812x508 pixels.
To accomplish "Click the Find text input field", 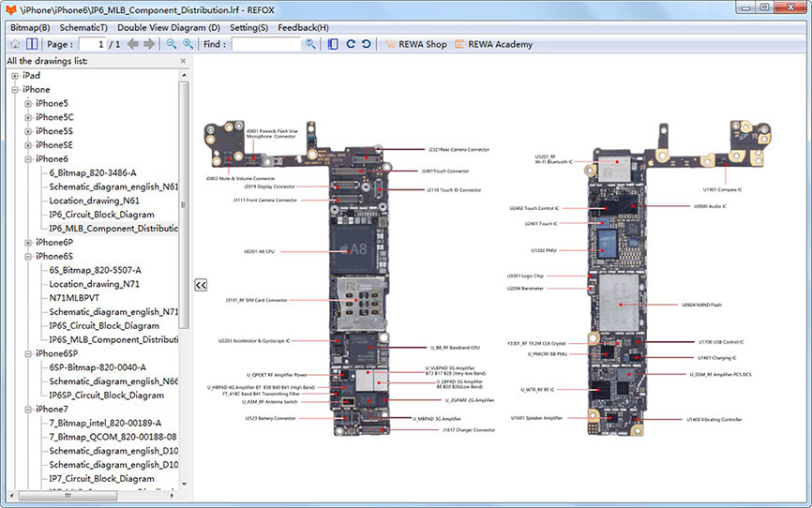I will coord(266,45).
